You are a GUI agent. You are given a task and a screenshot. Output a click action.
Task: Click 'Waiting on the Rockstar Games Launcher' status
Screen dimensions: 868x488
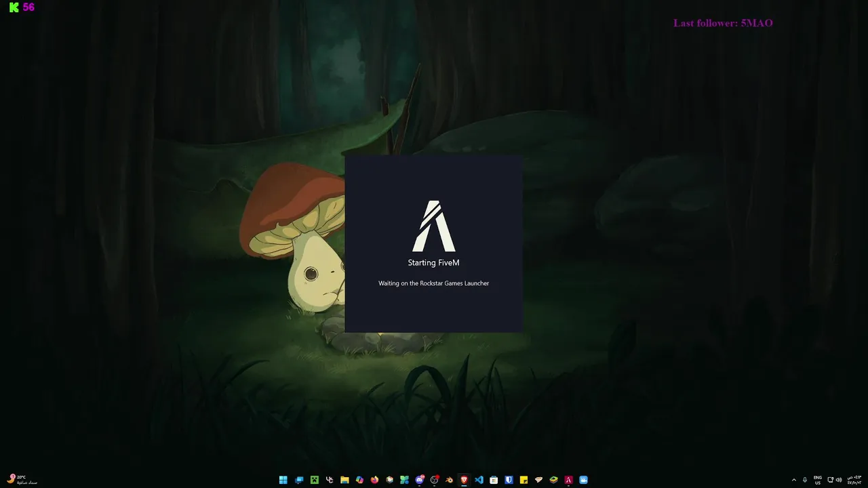[x=434, y=283]
